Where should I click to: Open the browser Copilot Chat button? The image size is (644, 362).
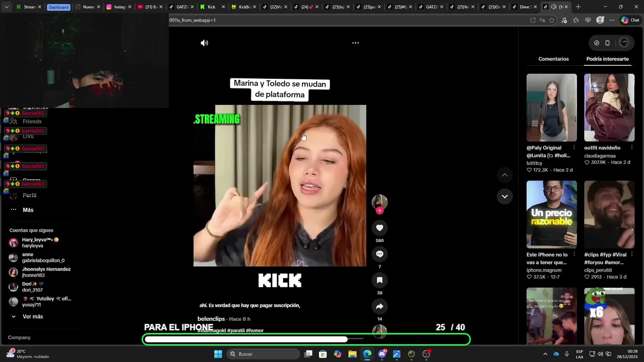[x=630, y=20]
